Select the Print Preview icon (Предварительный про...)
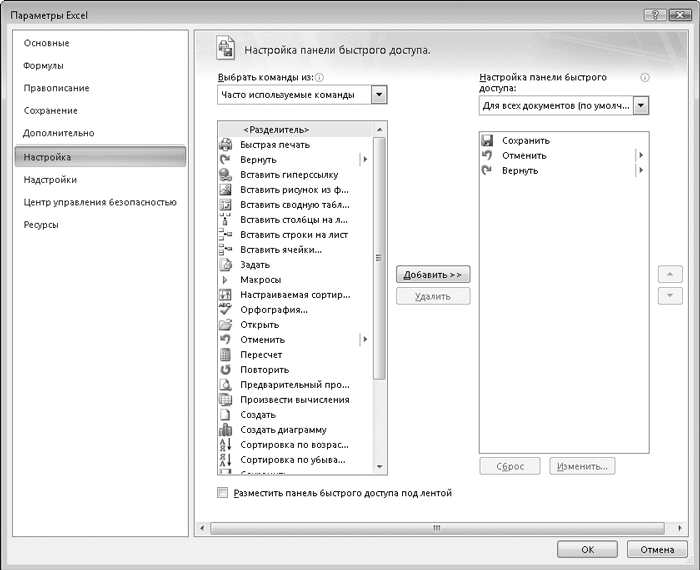Screen dimensions: 700x570 click(225, 385)
